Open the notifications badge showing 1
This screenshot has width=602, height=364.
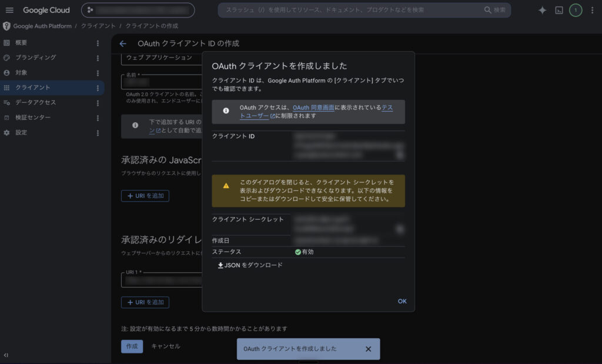tap(575, 11)
